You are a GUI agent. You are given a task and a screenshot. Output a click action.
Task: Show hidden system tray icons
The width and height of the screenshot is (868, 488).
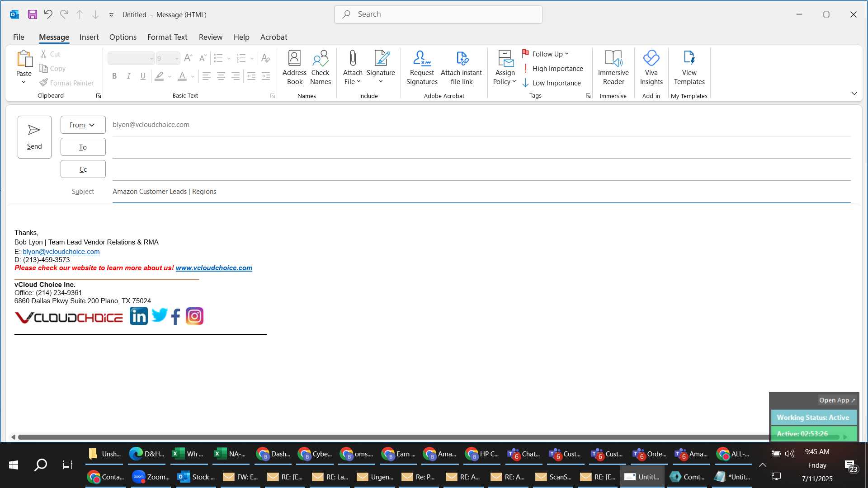tap(762, 465)
